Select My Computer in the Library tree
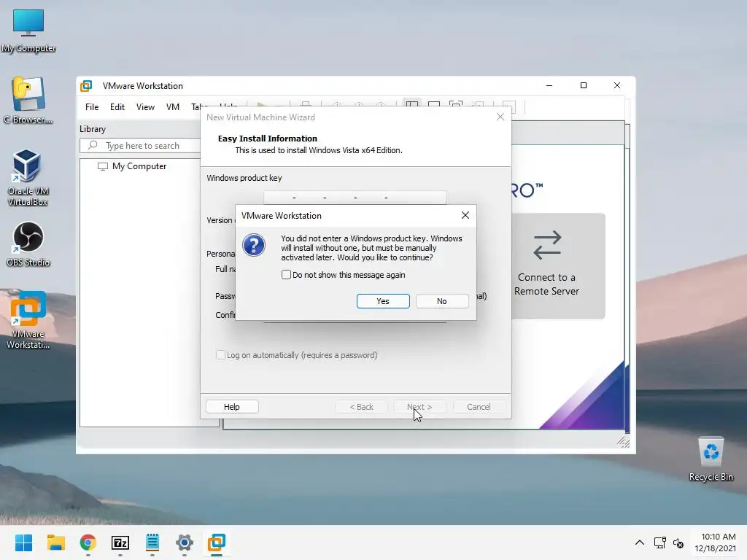This screenshot has height=560, width=747. (133, 166)
